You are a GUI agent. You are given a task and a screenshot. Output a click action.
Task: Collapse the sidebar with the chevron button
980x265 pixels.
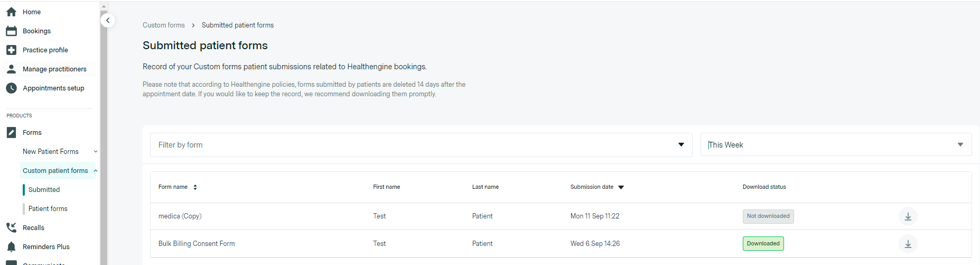pos(108,21)
